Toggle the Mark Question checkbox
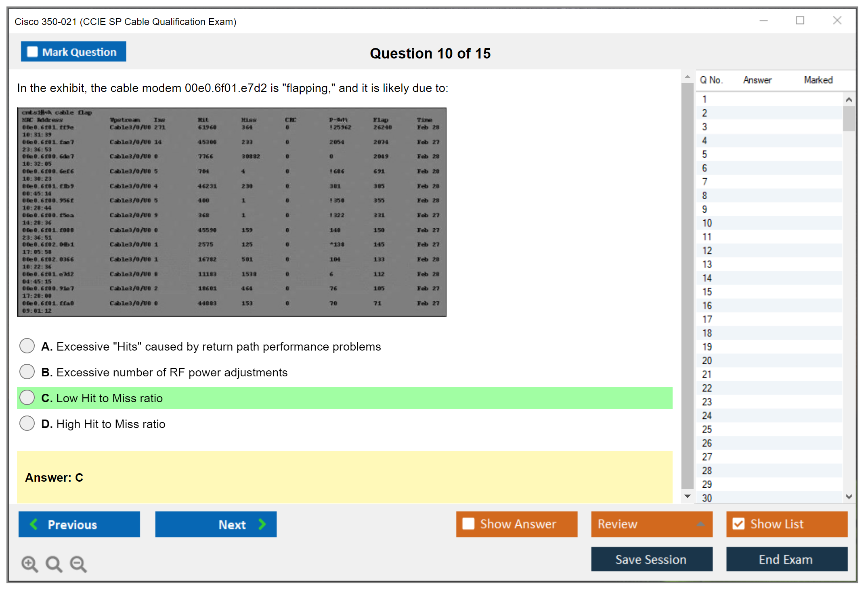The image size is (868, 593). pyautogui.click(x=32, y=52)
